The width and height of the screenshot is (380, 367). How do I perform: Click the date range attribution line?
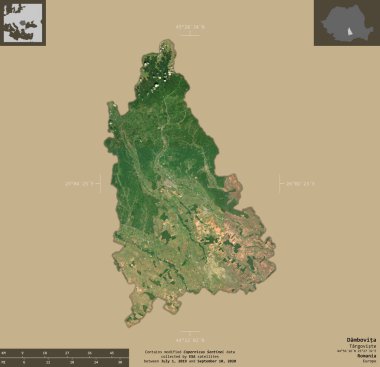(190, 361)
